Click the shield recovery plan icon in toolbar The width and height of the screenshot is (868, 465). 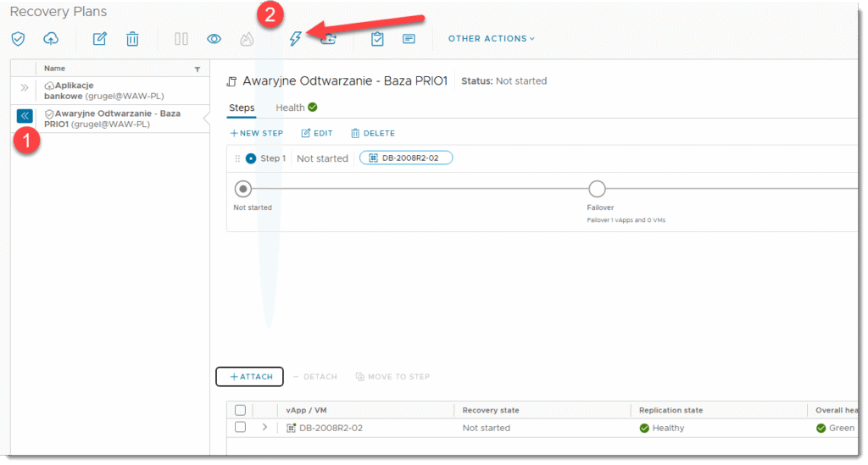(x=18, y=39)
